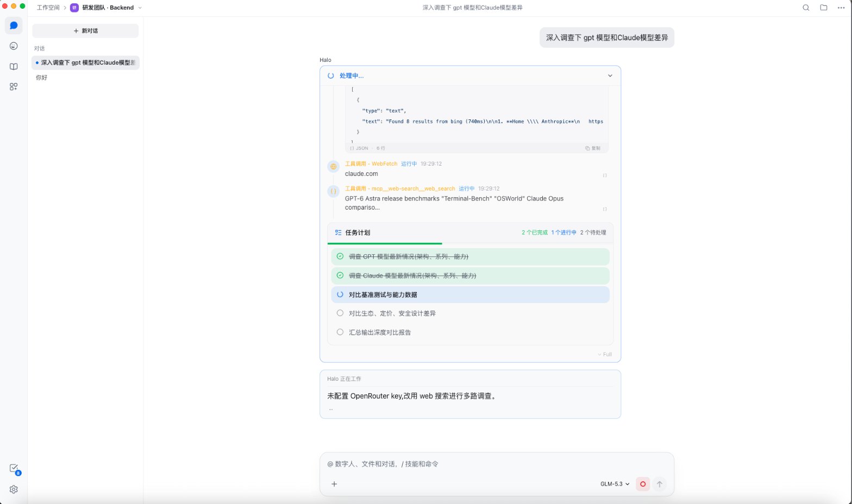The image size is (852, 504).
Task: Start a new conversation with 新对话
Action: tap(85, 31)
